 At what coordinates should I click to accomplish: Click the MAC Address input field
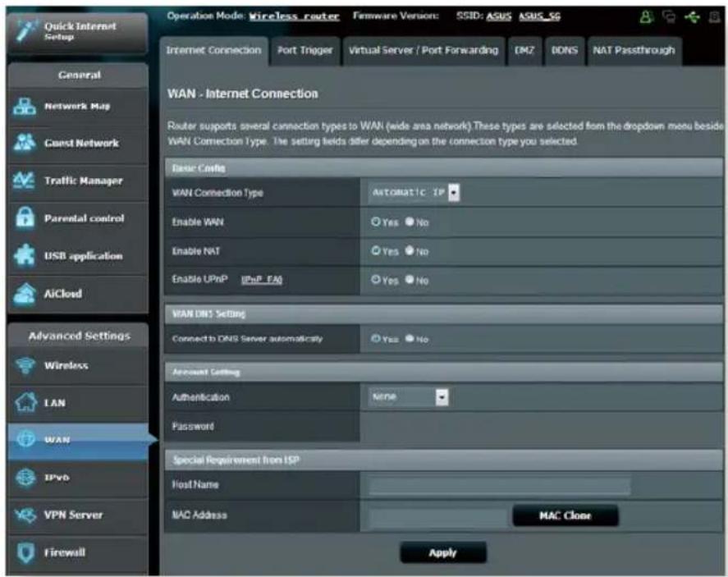tap(437, 515)
